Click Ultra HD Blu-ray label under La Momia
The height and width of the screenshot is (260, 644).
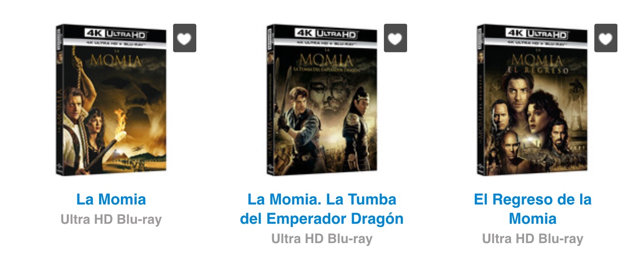point(111,219)
